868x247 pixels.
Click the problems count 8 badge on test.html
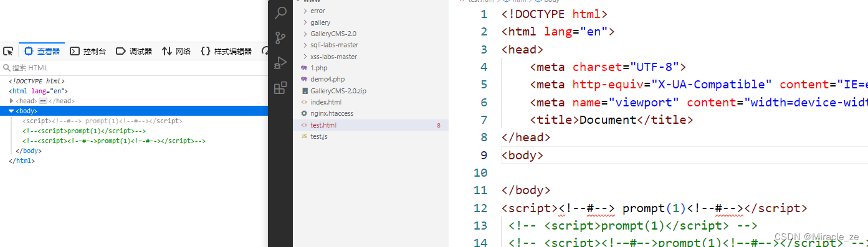(439, 125)
